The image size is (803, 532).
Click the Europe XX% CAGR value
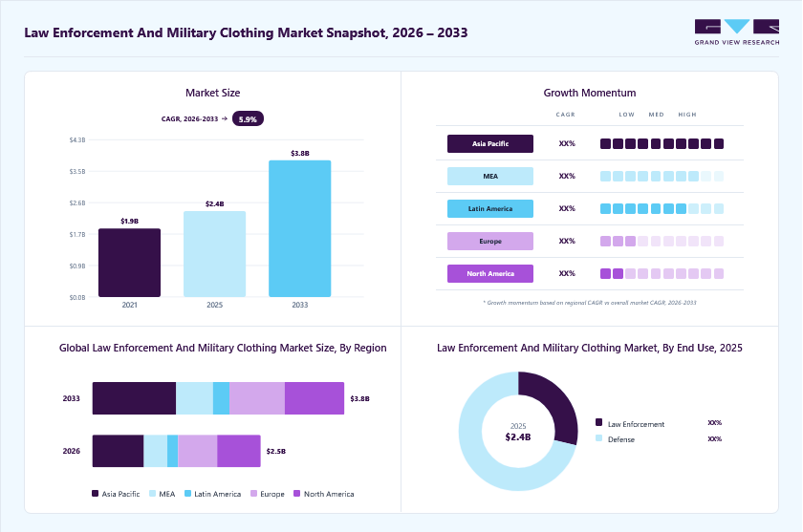567,241
